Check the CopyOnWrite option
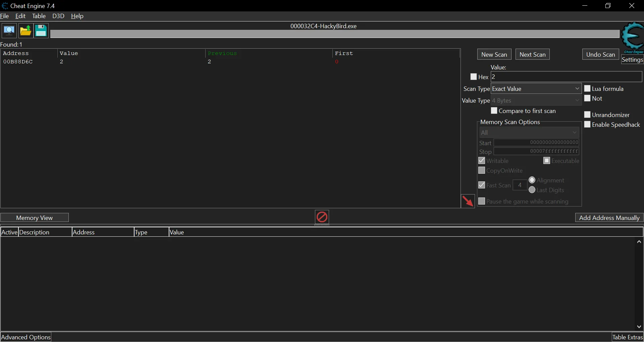 [x=482, y=170]
